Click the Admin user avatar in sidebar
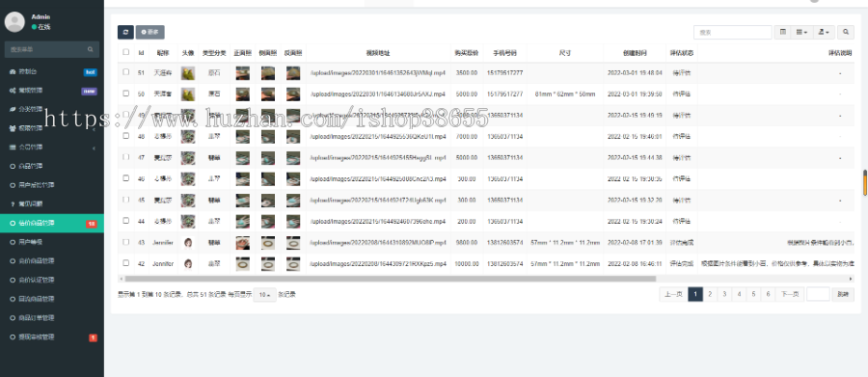 click(x=14, y=21)
